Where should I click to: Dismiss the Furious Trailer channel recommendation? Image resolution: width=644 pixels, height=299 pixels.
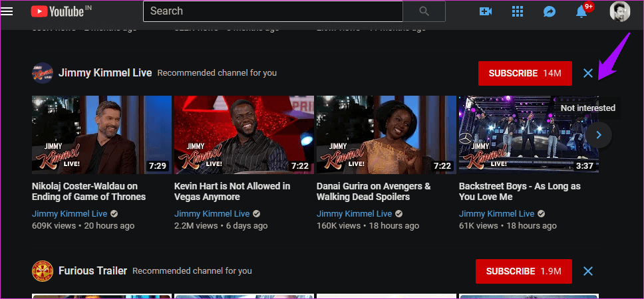point(587,271)
